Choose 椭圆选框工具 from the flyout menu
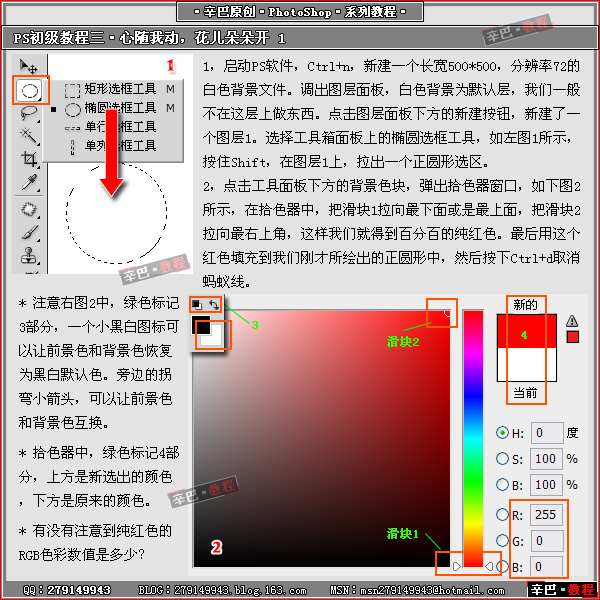The height and width of the screenshot is (600, 600). 119,109
